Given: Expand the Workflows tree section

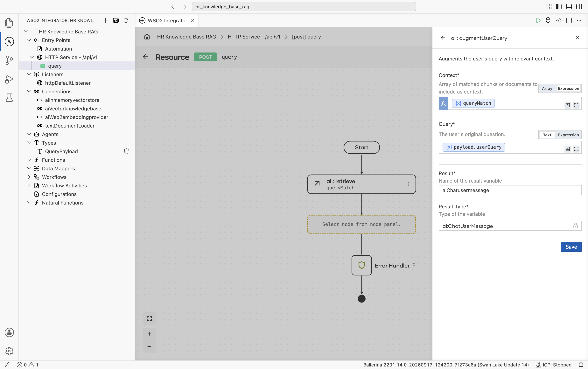Looking at the screenshot, I should point(29,177).
